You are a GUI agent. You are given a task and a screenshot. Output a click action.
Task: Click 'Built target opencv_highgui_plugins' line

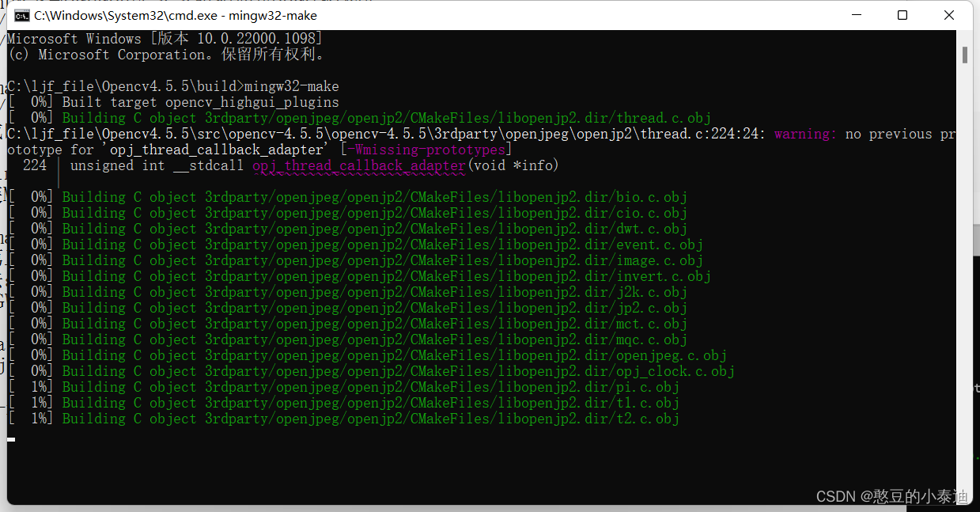[173, 102]
